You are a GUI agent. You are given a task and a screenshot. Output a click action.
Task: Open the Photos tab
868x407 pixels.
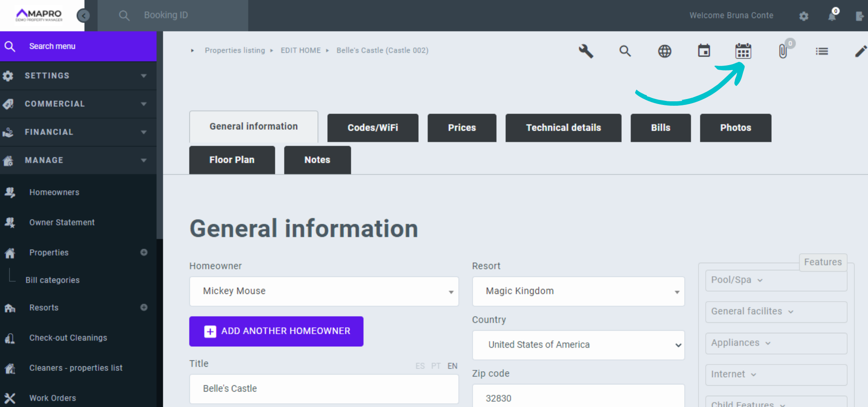tap(735, 128)
